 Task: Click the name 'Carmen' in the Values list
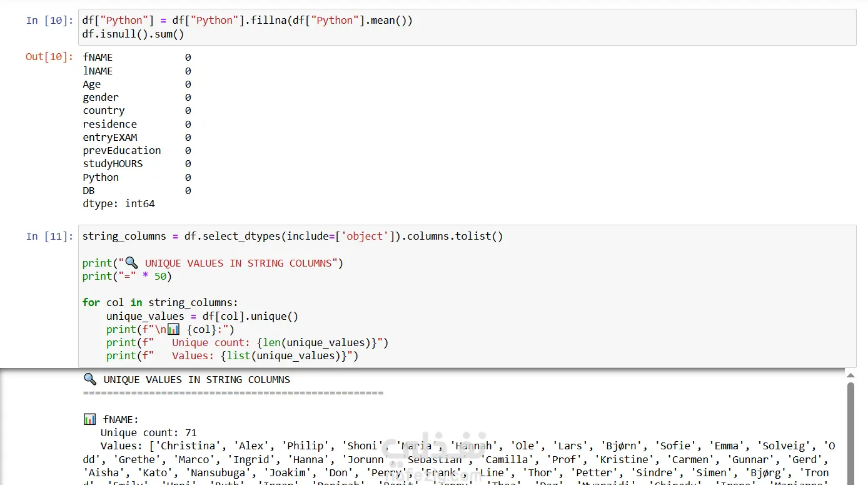(690, 459)
